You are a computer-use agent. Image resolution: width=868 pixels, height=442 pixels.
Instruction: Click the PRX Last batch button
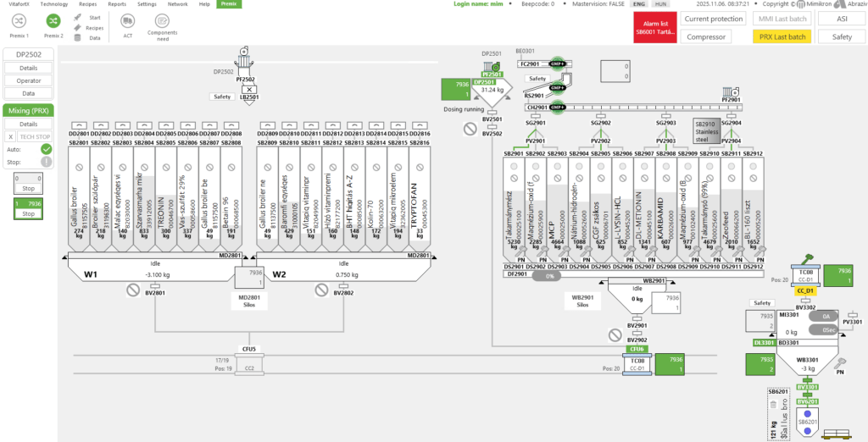click(x=782, y=36)
